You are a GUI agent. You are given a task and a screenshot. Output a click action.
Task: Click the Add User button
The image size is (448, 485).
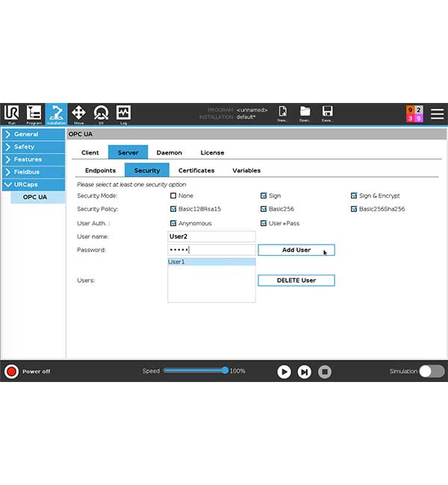296,250
